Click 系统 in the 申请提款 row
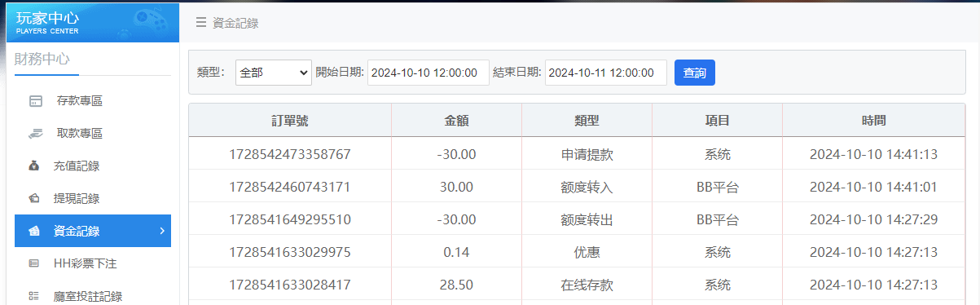980x305 pixels. click(717, 153)
